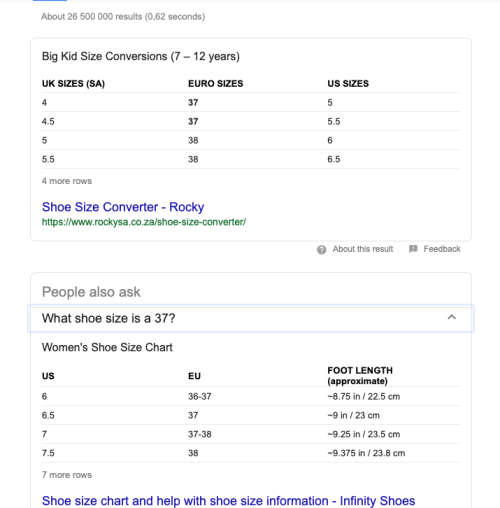Screen dimensions: 500x508
Task: Click the Women's Shoe Size Chart title
Action: tap(107, 347)
